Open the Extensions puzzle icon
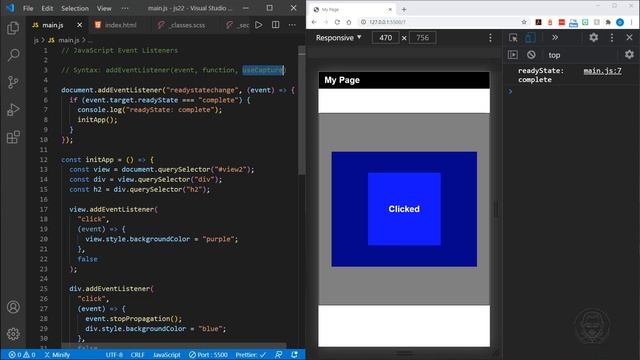Image resolution: width=640 pixels, height=360 pixels. coord(608,22)
